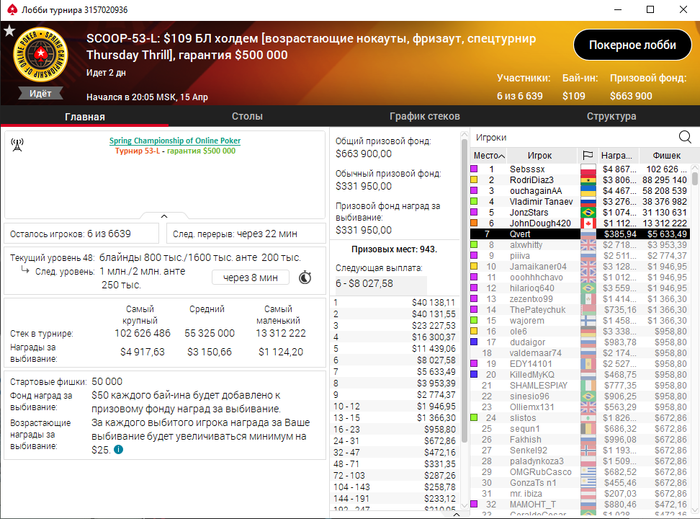Click the SCOOP tournament logo badge
Viewport: 700px width, 519px height.
(x=41, y=54)
